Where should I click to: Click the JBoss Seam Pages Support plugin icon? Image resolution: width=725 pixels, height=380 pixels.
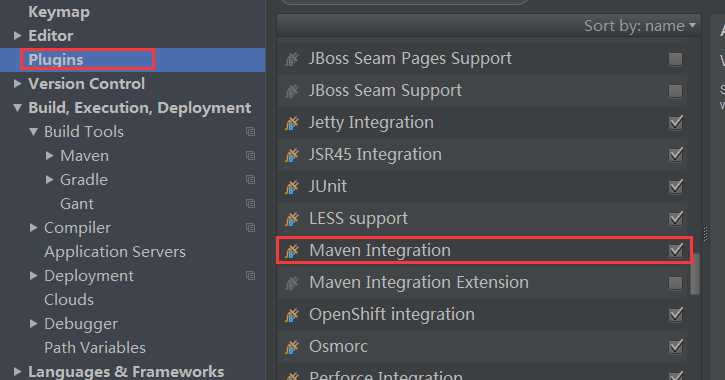click(x=292, y=59)
